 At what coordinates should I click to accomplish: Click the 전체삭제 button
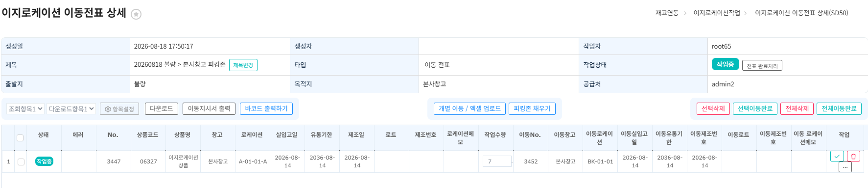(797, 108)
